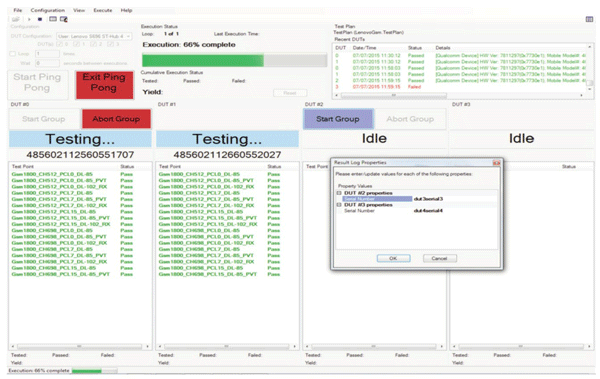Open the View menu
This screenshot has width=600, height=379.
79,10
